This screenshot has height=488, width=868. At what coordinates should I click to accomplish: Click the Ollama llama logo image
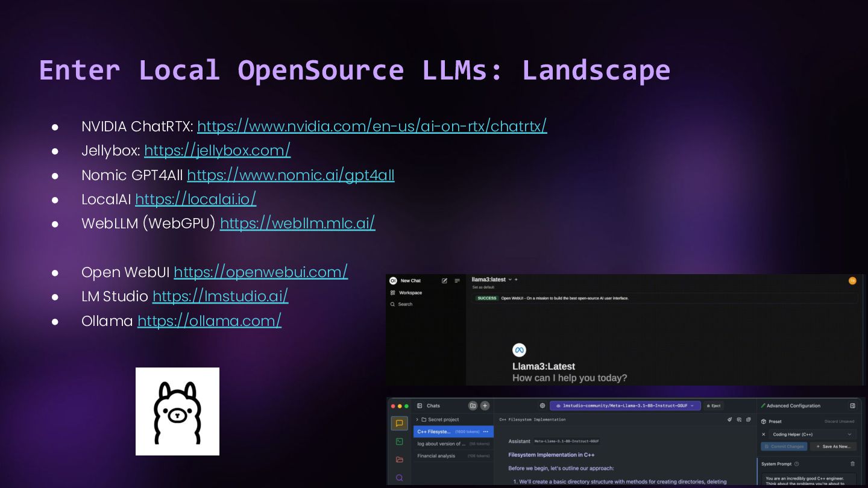[x=177, y=411]
